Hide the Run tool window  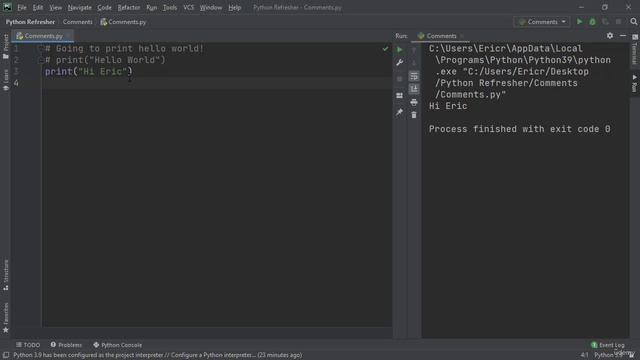tap(622, 36)
